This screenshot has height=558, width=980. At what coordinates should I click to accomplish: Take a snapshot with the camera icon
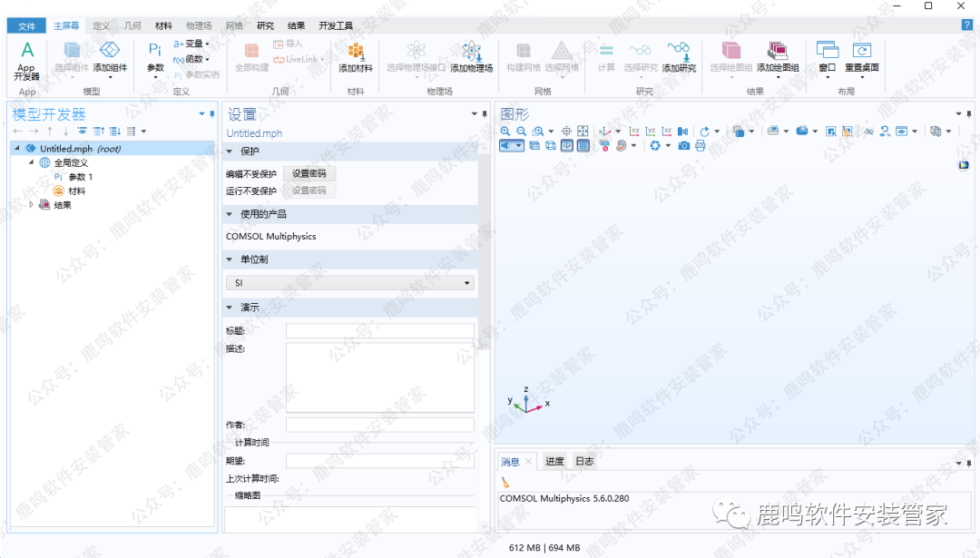[x=684, y=145]
